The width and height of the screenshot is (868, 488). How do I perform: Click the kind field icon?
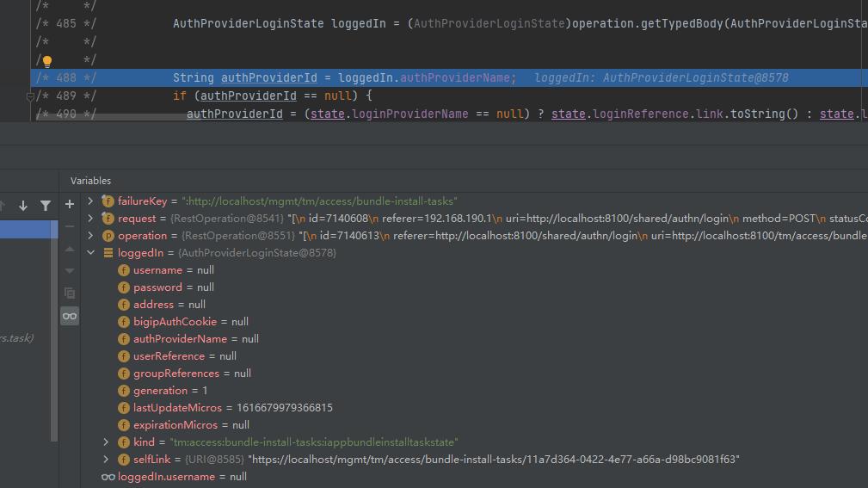click(123, 442)
